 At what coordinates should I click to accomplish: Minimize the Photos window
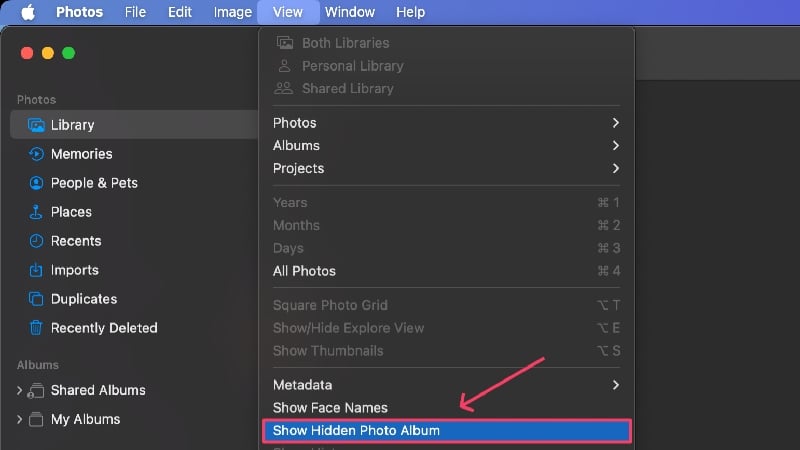tap(48, 53)
